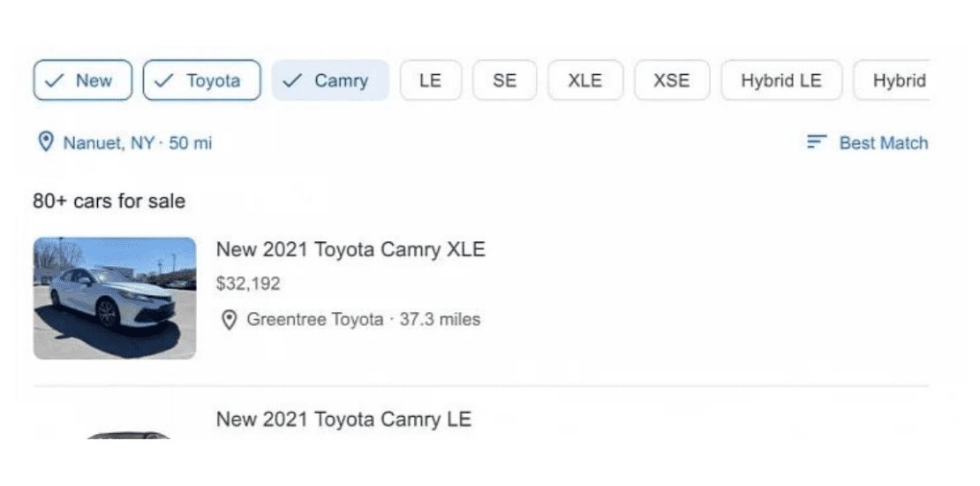The image size is (980, 486).
Task: Deselect the New filter chip
Action: point(83,80)
